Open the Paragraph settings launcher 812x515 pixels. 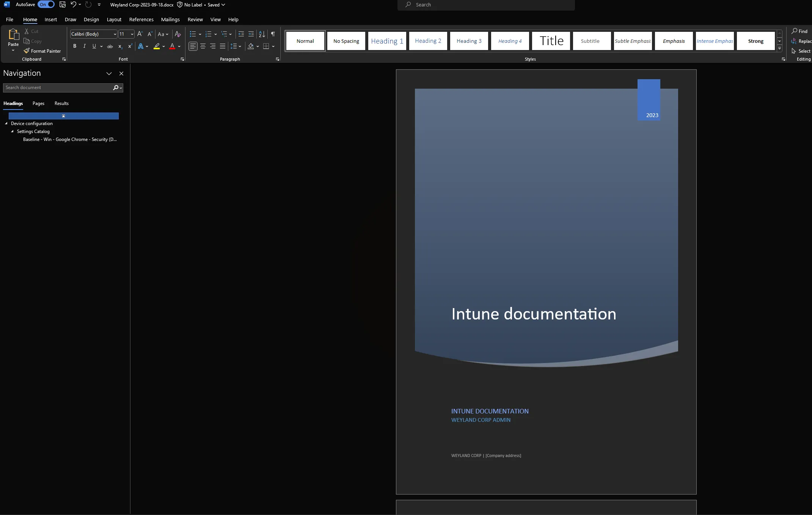pos(278,59)
